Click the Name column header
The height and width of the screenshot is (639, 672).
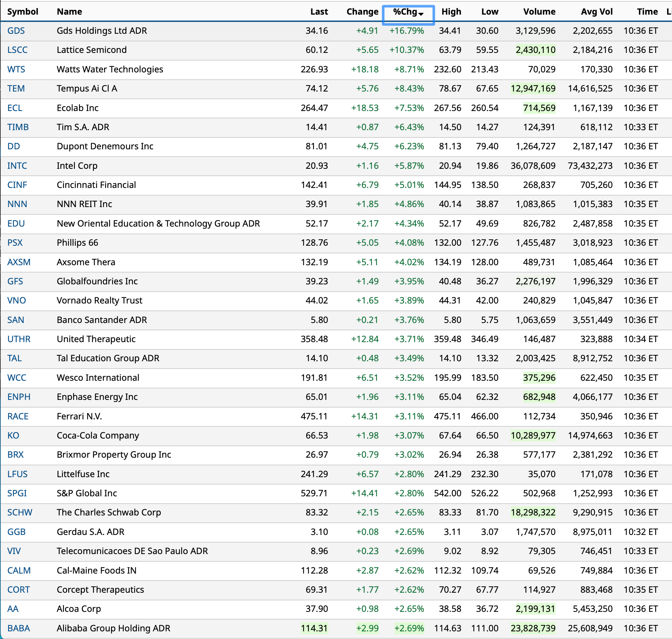pyautogui.click(x=69, y=11)
